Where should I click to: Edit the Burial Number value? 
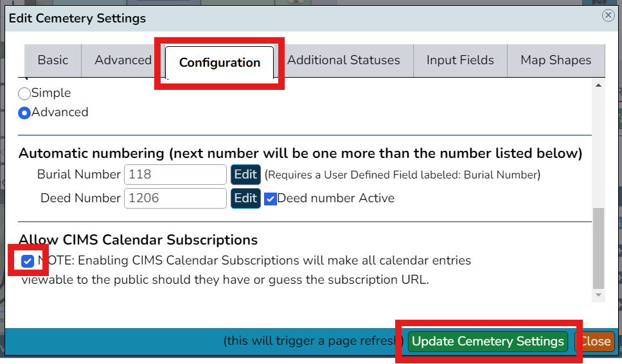[x=245, y=175]
